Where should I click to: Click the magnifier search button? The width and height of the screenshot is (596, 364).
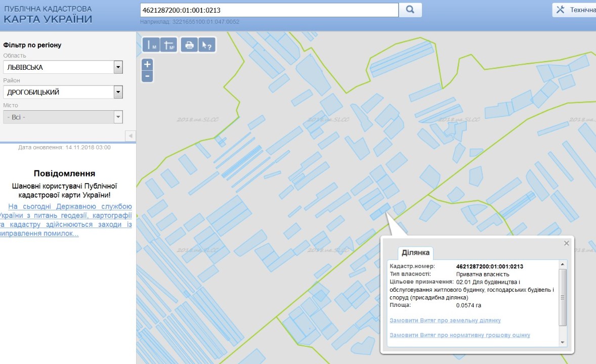pyautogui.click(x=410, y=10)
